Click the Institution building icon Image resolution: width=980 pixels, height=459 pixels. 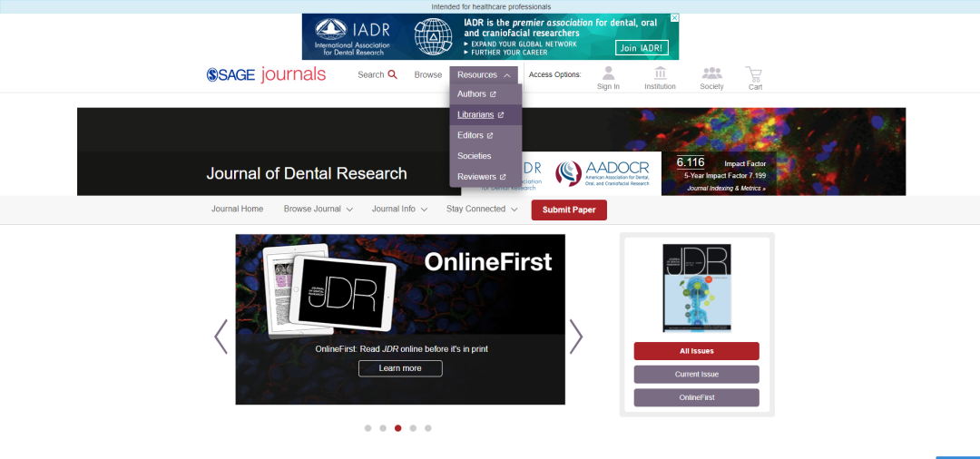[x=660, y=73]
